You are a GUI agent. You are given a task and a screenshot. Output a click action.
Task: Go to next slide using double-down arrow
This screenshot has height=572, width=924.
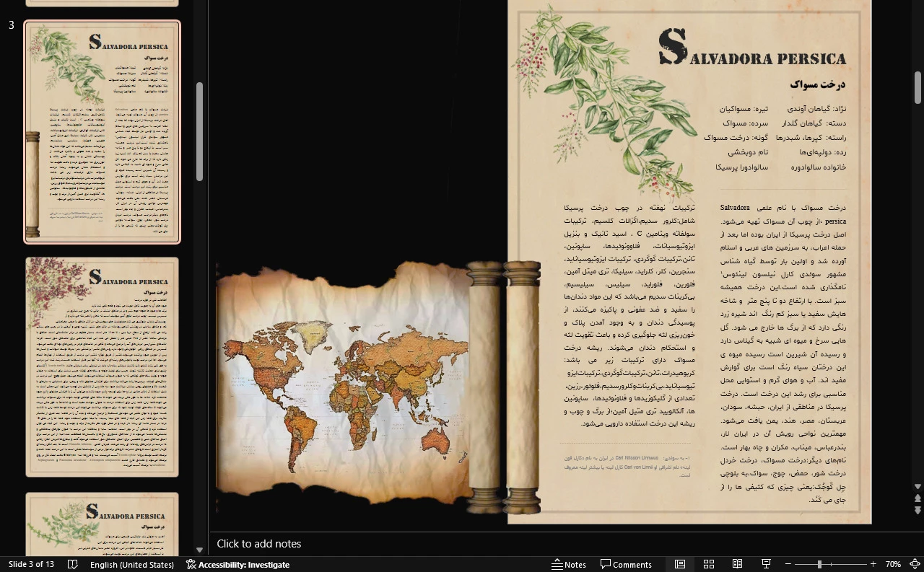tap(918, 511)
